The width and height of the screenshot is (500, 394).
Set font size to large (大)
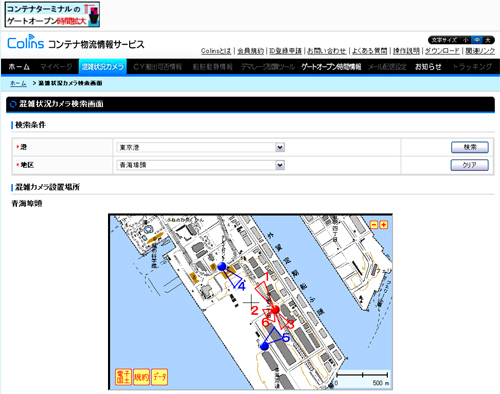(488, 40)
